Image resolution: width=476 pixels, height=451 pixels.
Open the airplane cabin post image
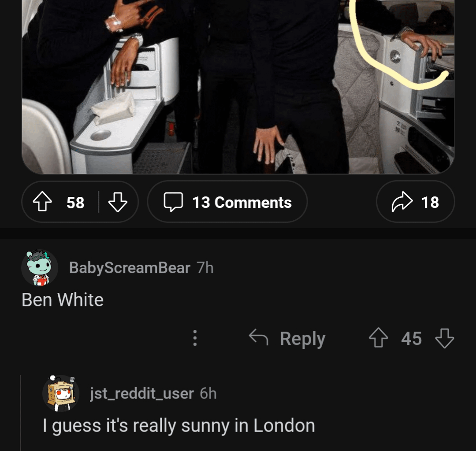pyautogui.click(x=238, y=88)
